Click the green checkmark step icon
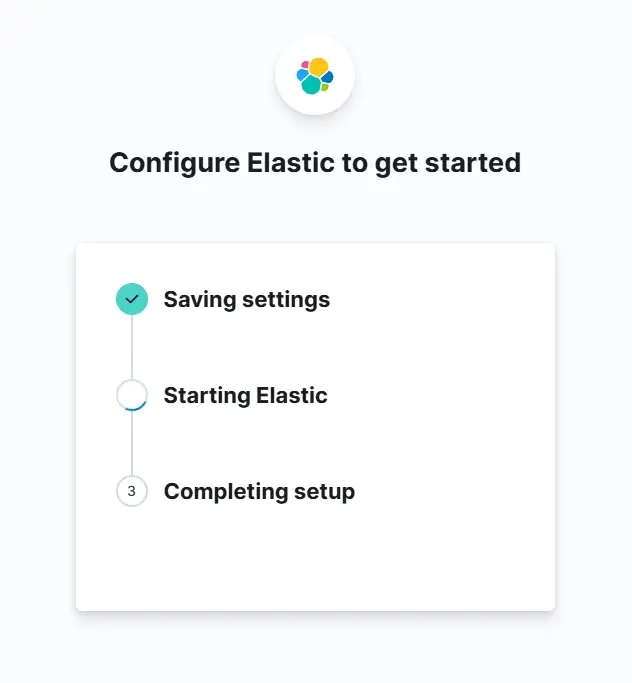632x683 pixels. coord(132,299)
